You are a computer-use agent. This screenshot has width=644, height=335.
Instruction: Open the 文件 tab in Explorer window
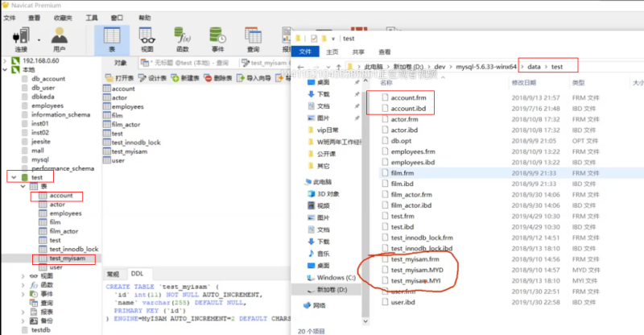tap(305, 52)
